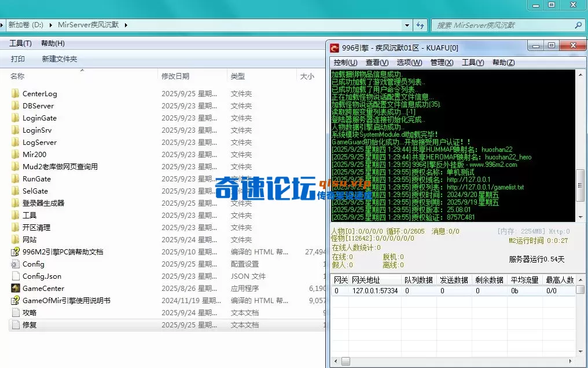Open the 管理(X) menu
Screen dimensions: 588x368
coord(442,63)
